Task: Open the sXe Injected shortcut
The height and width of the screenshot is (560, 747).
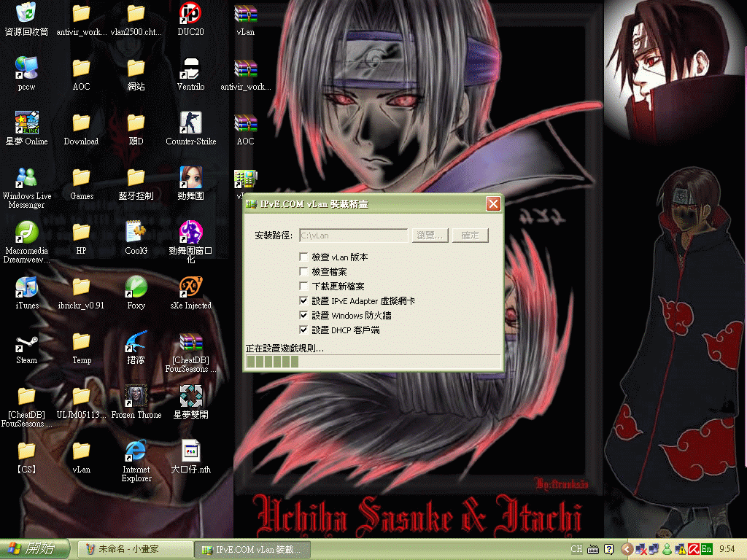Action: pyautogui.click(x=190, y=288)
